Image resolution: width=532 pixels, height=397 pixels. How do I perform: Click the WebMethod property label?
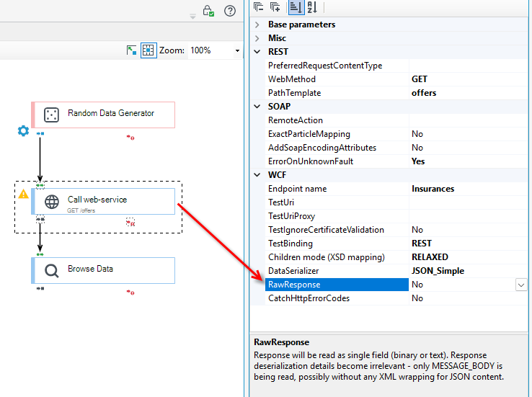[x=292, y=79]
